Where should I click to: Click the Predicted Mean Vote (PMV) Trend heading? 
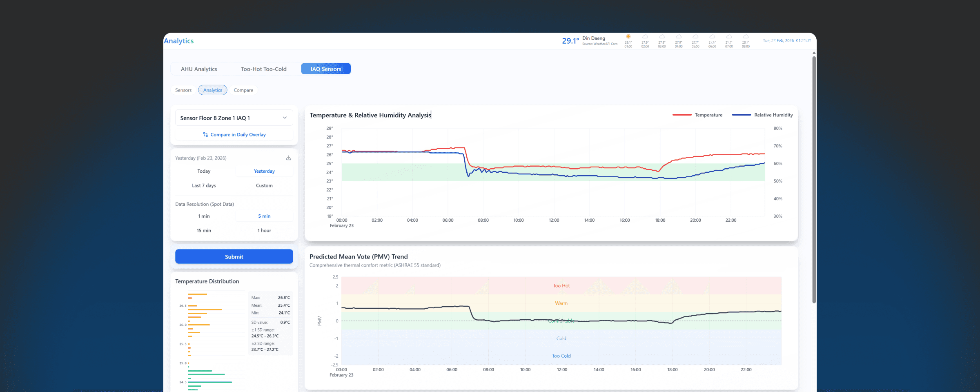359,256
